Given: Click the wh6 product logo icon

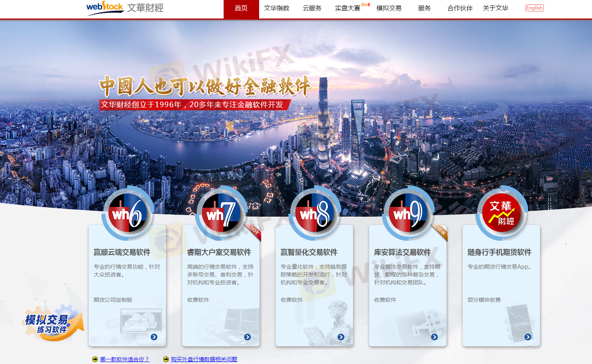Looking at the screenshot, I should pos(127,214).
